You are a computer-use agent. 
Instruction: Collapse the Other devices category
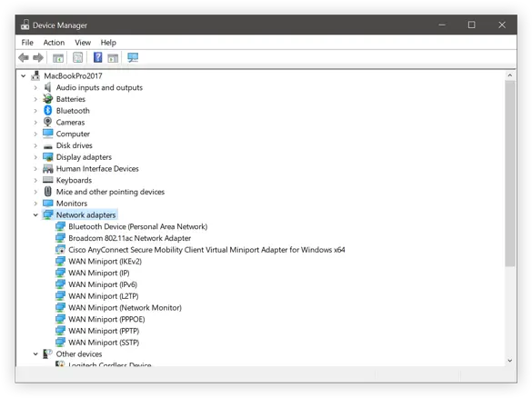[x=35, y=353]
